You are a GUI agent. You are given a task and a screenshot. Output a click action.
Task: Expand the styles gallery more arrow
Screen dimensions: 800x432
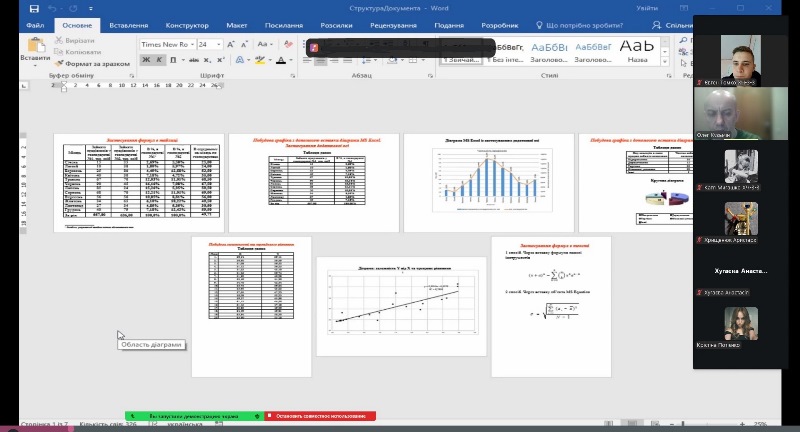(x=665, y=62)
